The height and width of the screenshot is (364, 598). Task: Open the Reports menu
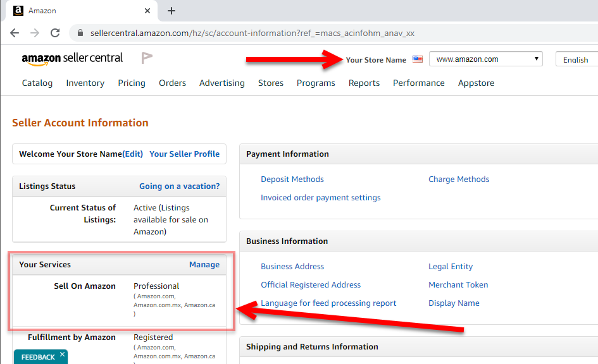364,83
